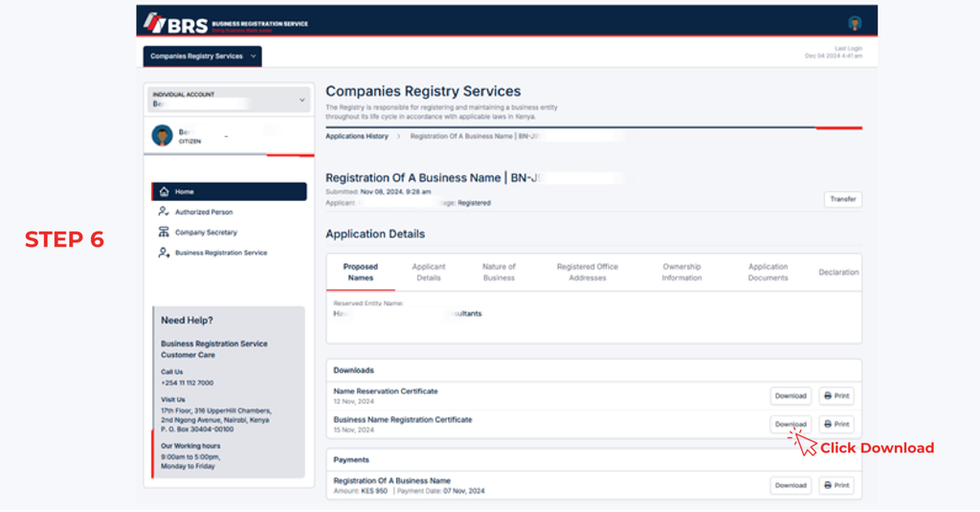
Task: Click the 'Our Working hours' text
Action: pos(190,446)
